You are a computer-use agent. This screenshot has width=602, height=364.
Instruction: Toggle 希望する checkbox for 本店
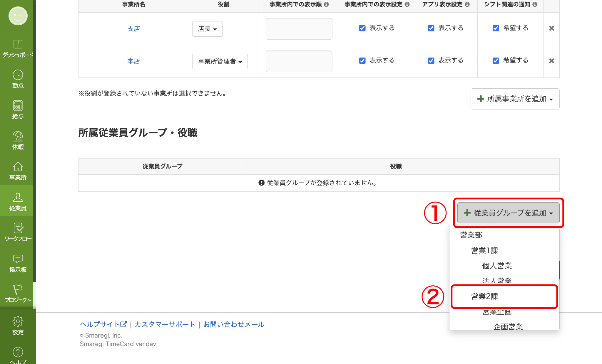pyautogui.click(x=496, y=60)
